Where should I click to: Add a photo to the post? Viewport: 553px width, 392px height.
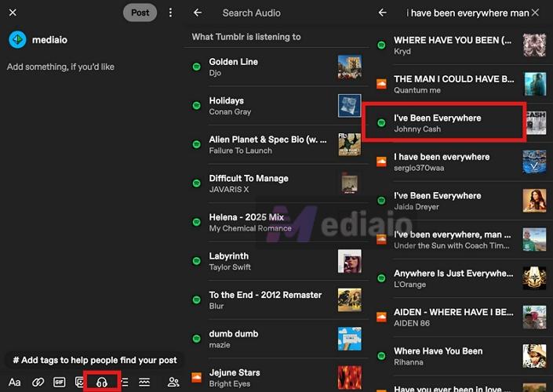(80, 382)
